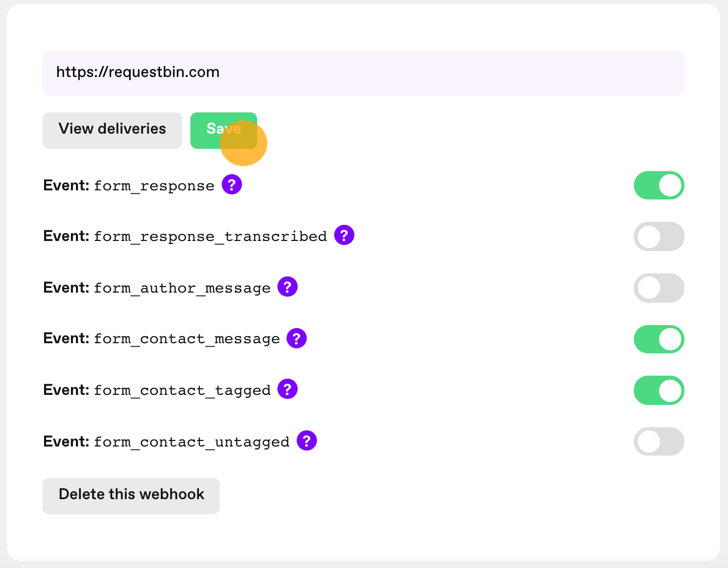Select the form_author_message event label
Image resolution: width=728 pixels, height=568 pixels.
[157, 288]
